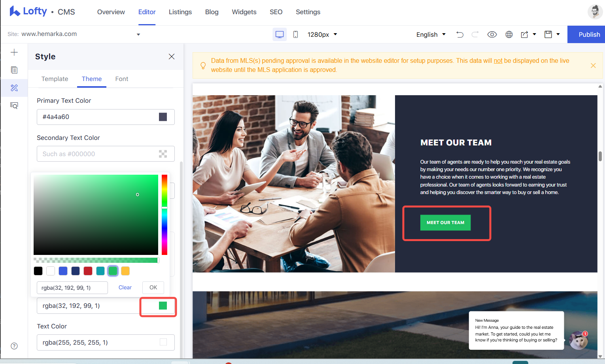605x364 pixels.
Task: Confirm color with OK button
Action: (153, 287)
